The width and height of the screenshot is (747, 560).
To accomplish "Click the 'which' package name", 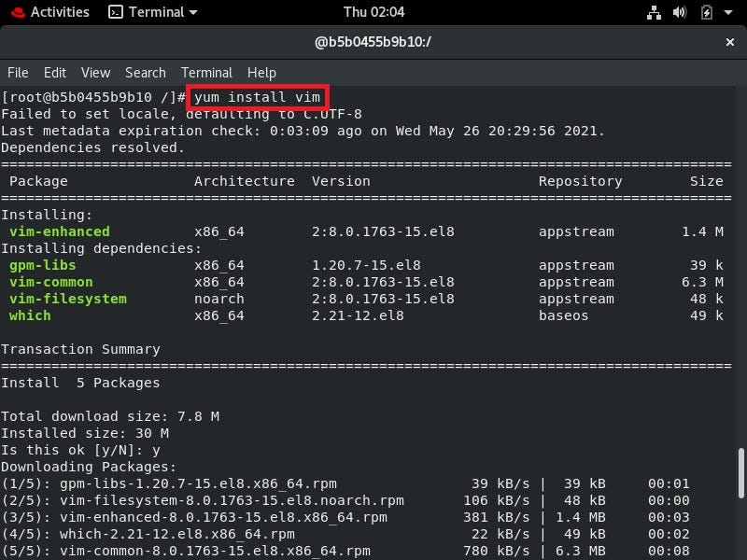I will (30, 315).
